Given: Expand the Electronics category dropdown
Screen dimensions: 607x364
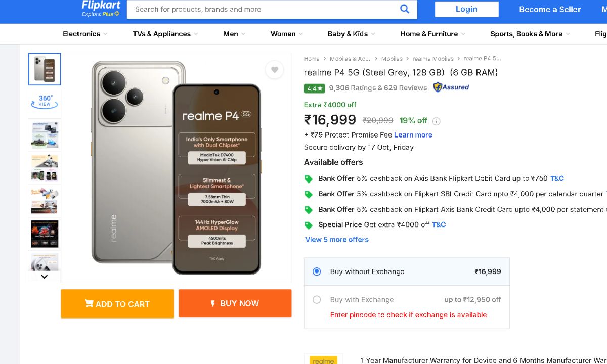Looking at the screenshot, I should pos(84,34).
